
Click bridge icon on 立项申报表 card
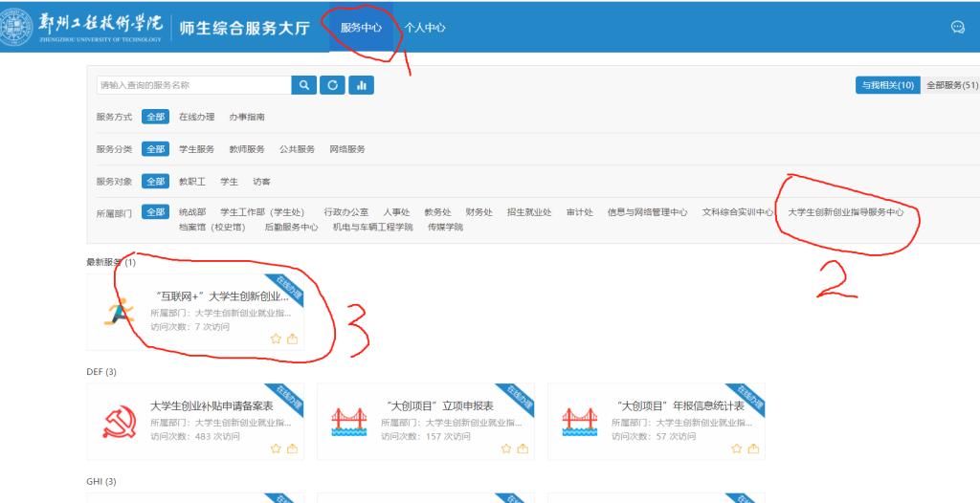[349, 422]
